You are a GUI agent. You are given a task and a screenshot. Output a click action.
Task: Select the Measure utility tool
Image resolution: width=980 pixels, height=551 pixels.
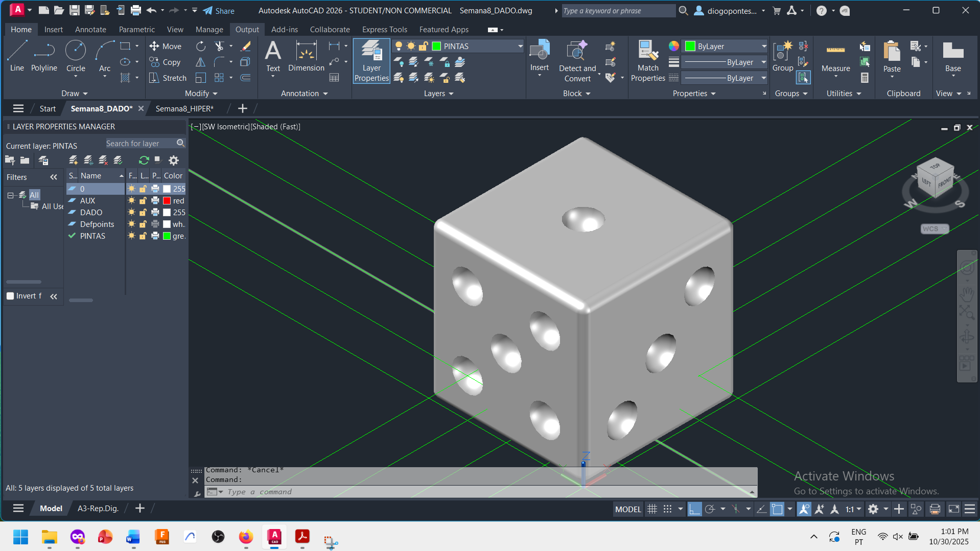point(835,57)
